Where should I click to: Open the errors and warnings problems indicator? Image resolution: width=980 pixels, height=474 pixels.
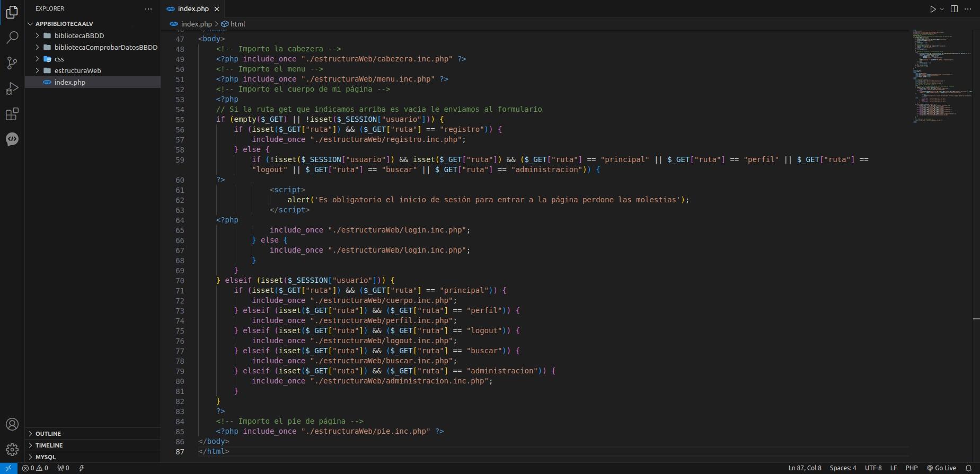pyautogui.click(x=35, y=468)
